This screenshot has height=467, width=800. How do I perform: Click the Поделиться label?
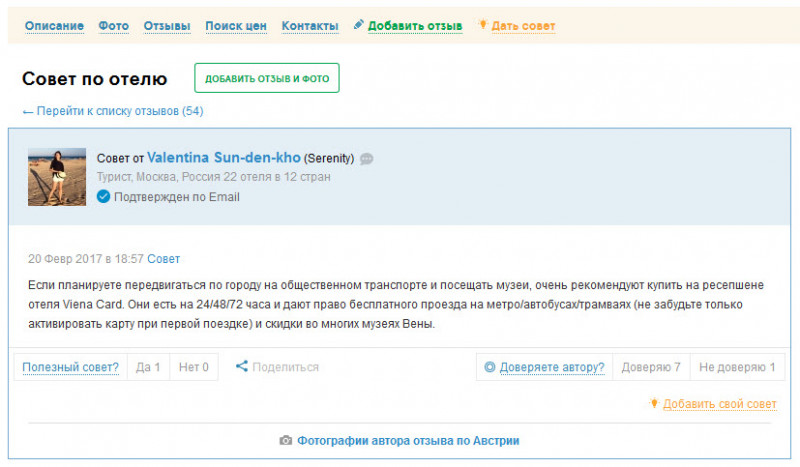(x=285, y=367)
